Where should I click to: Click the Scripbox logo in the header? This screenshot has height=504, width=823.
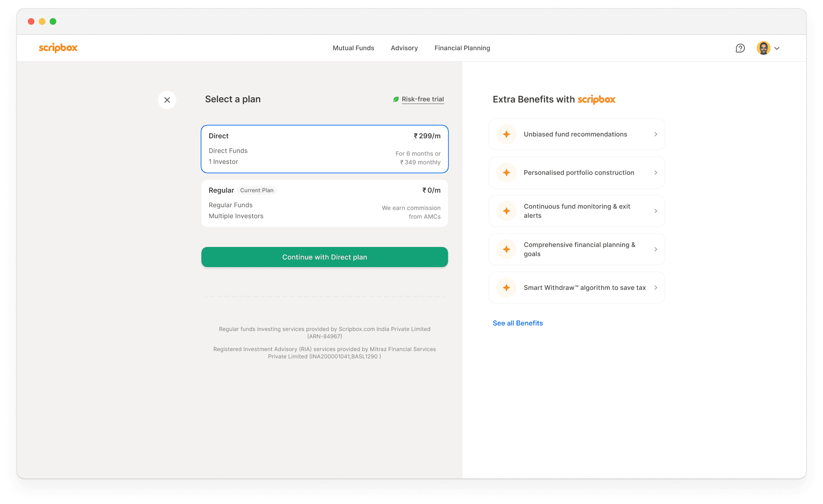click(x=58, y=48)
